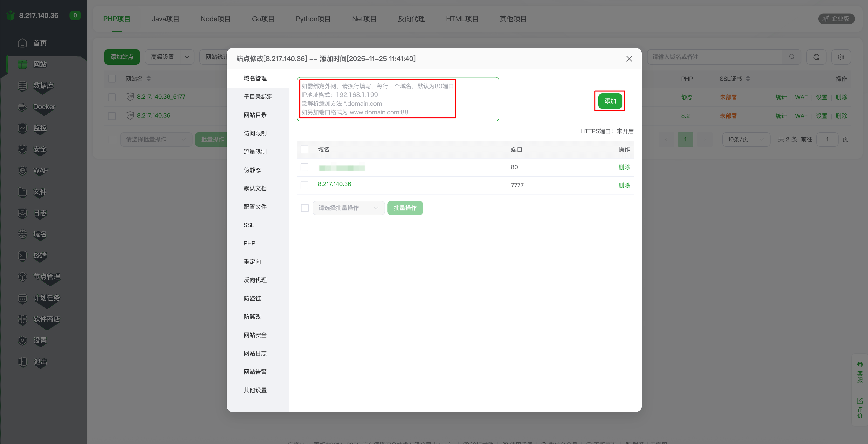Click the refresh list icon button
Viewport: 868px width, 444px height.
[x=816, y=57]
